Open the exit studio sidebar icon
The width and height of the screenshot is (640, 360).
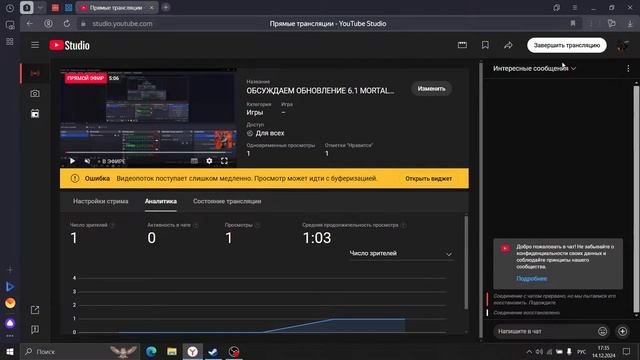coord(35,310)
